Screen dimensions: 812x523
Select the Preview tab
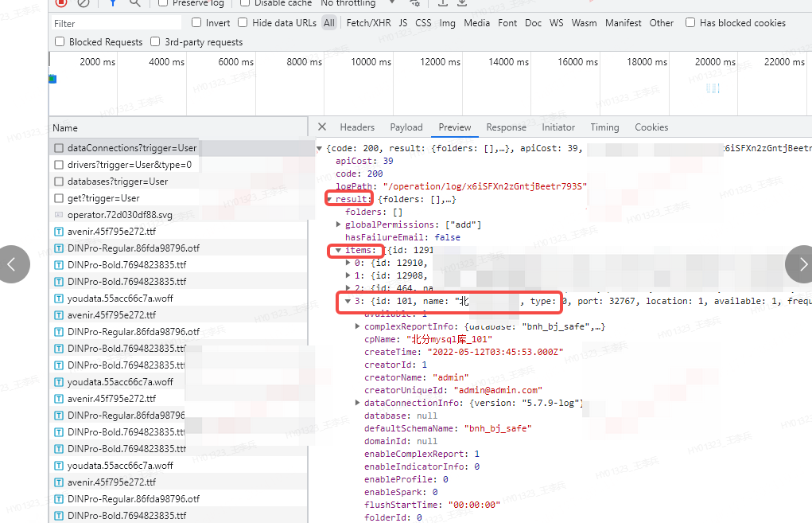[x=455, y=127]
